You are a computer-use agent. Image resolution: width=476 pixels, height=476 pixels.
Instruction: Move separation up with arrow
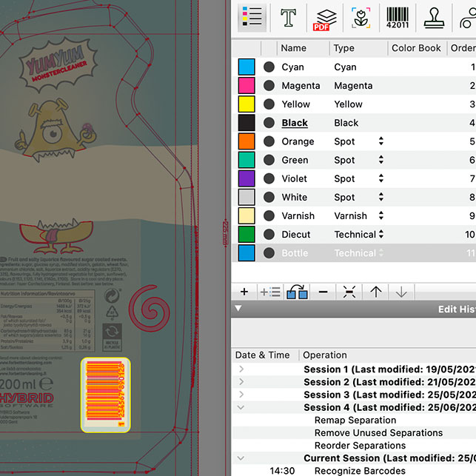pos(376,292)
